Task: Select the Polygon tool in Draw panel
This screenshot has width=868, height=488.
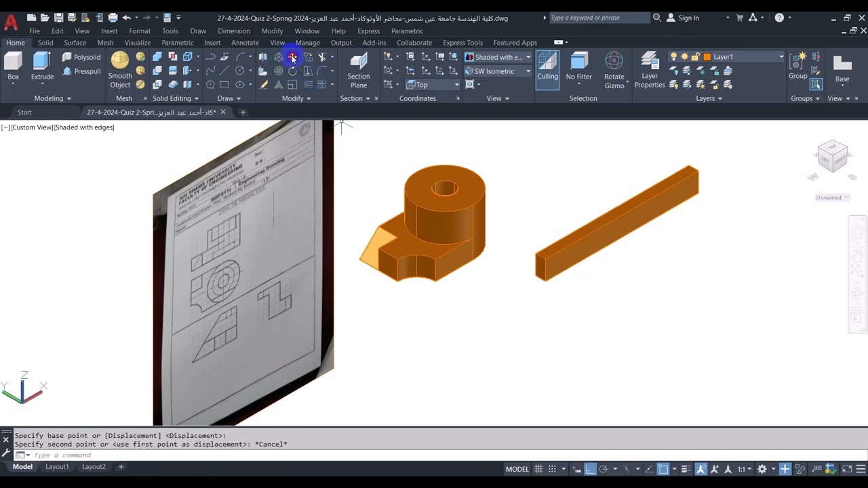Action: 210,85
